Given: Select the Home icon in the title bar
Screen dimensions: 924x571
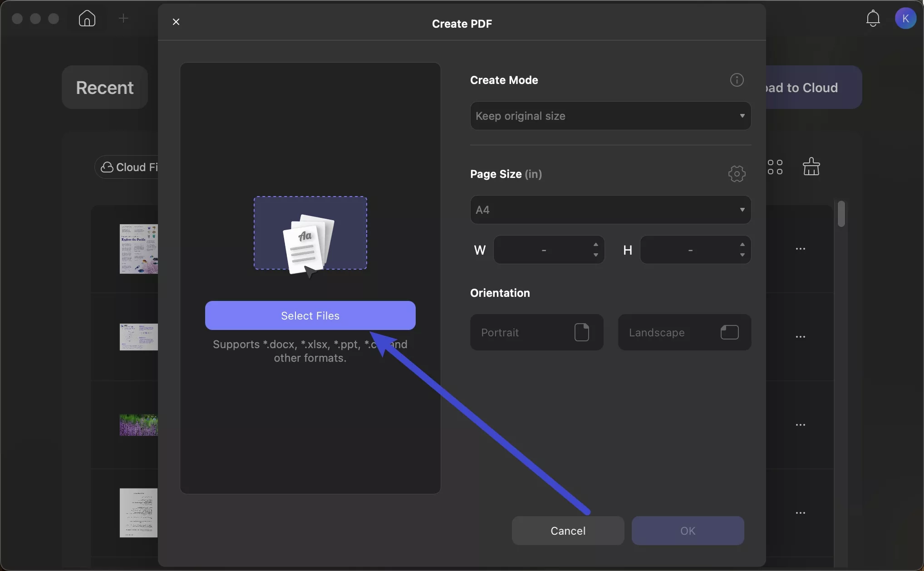Looking at the screenshot, I should (87, 19).
